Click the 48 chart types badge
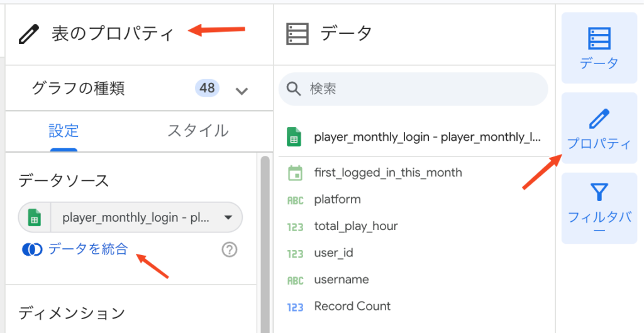This screenshot has width=644, height=333. coord(207,88)
